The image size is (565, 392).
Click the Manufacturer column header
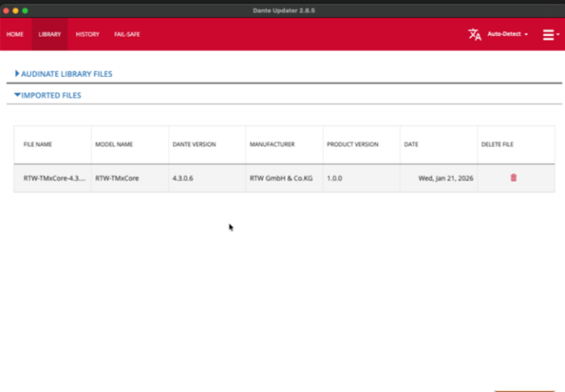click(272, 144)
